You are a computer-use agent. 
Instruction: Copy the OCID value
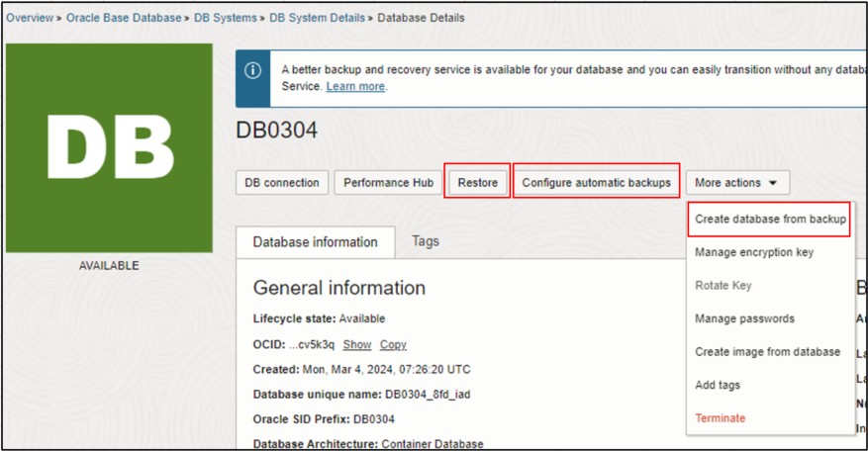pos(393,345)
